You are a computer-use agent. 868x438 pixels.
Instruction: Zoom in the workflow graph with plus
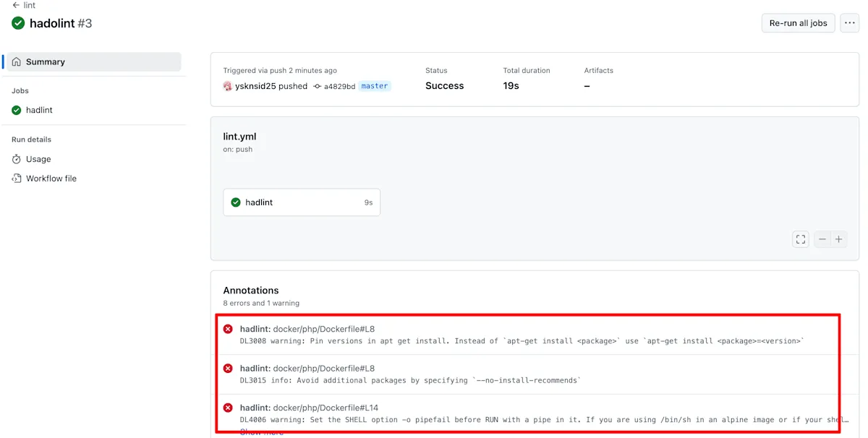click(839, 239)
